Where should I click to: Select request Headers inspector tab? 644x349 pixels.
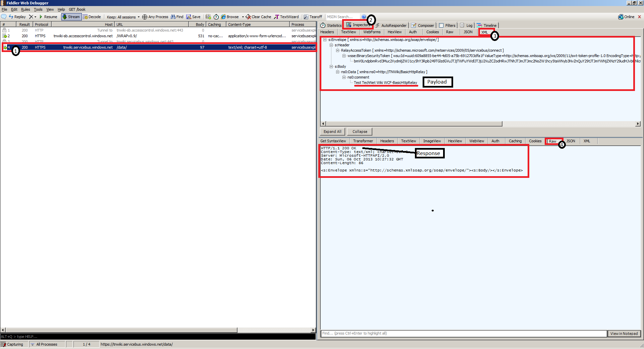(x=327, y=32)
